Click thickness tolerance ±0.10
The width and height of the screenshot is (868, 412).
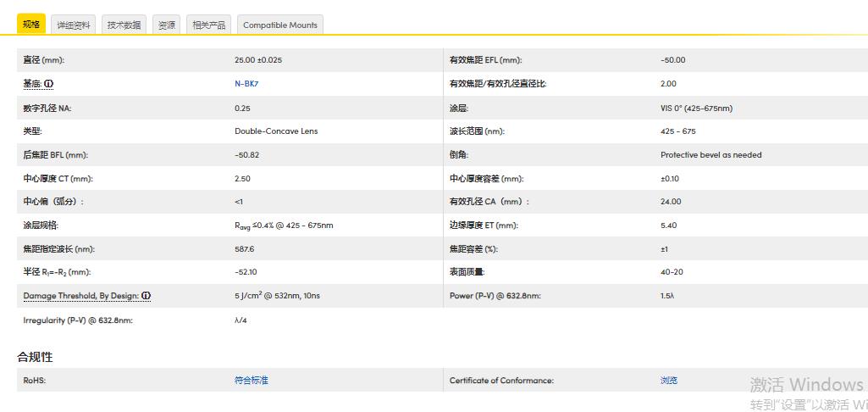point(670,179)
